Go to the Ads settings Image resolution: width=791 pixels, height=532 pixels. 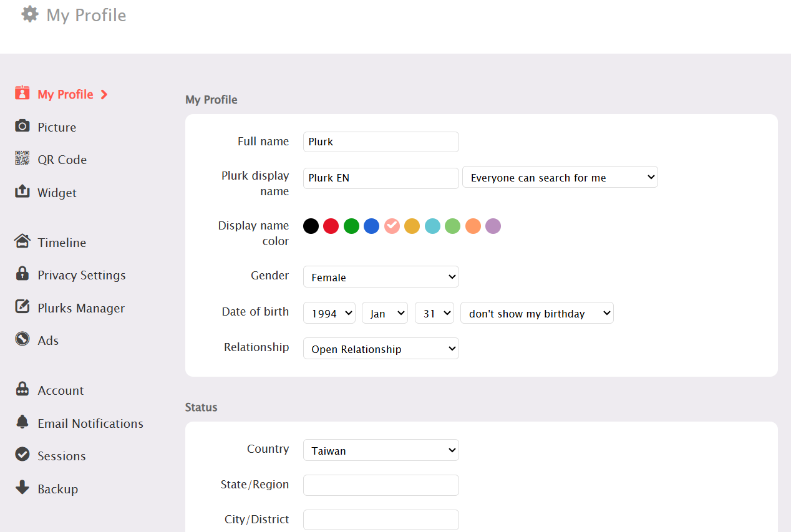tap(48, 341)
